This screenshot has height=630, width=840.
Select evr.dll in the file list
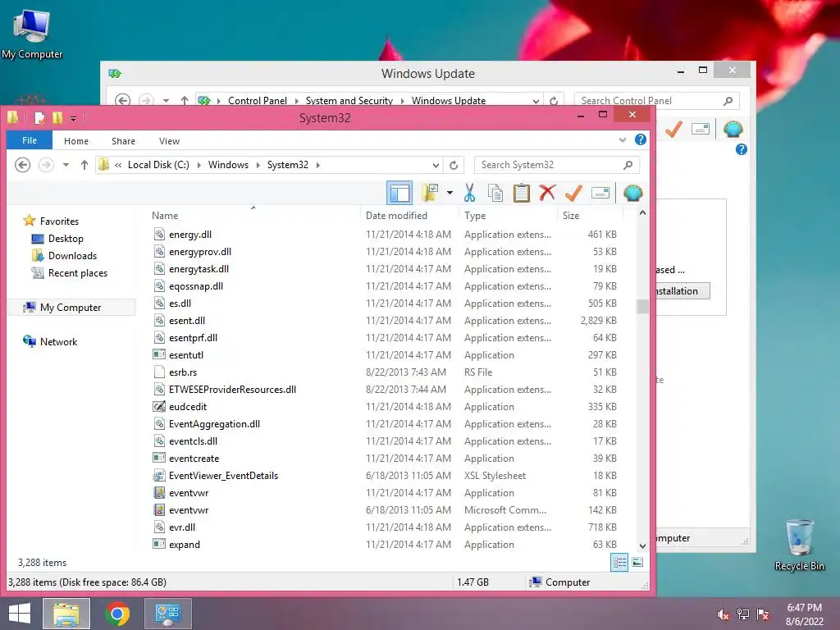[182, 527]
